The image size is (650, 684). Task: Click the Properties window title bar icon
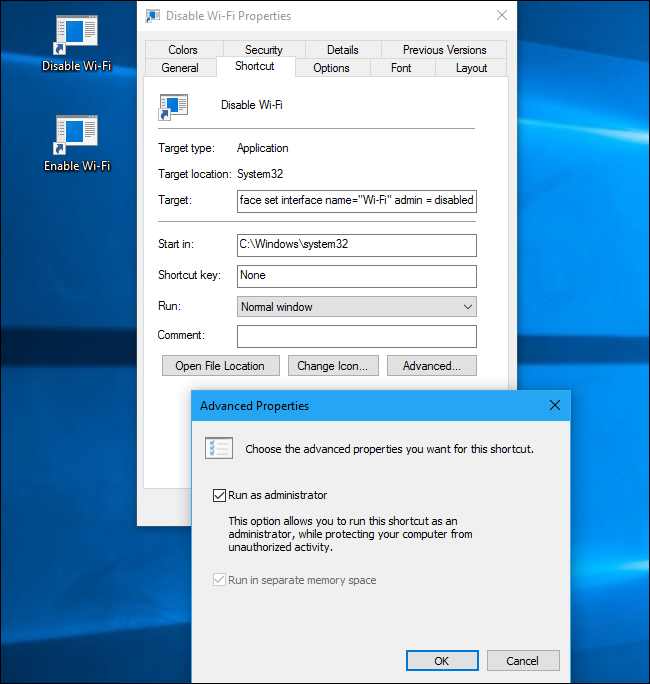(x=152, y=16)
